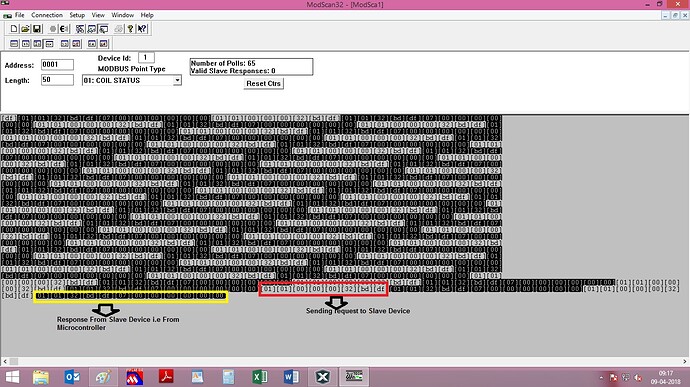The width and height of the screenshot is (690, 387).
Task: Toggle the last display format button in second toolbar
Action: [103, 44]
